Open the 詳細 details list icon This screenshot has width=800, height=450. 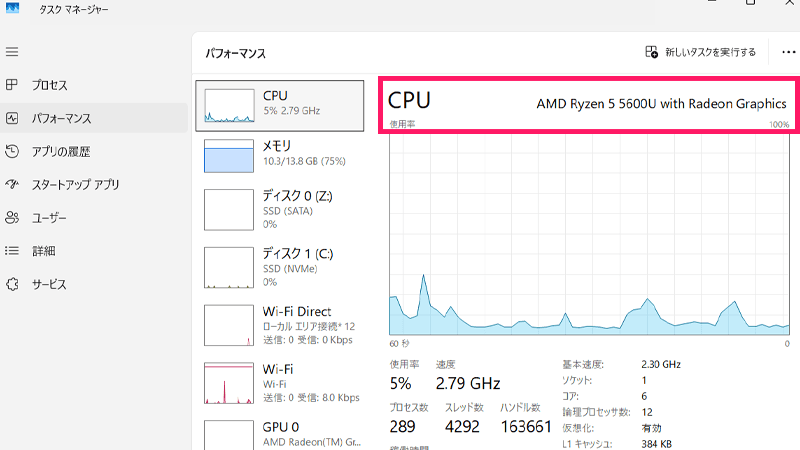(x=12, y=250)
